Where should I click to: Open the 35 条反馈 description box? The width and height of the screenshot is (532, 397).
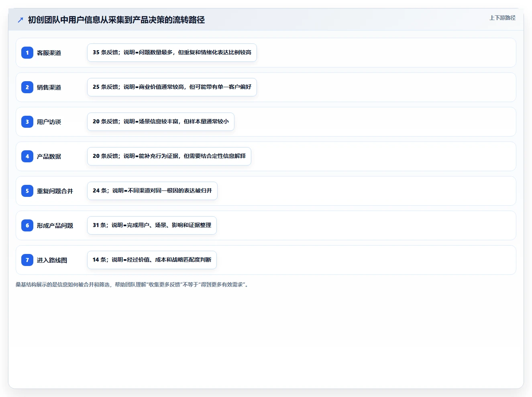(172, 53)
